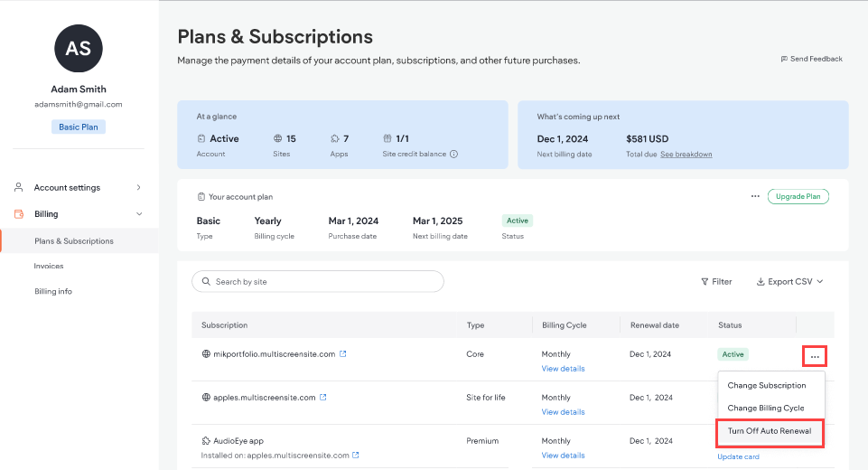The width and height of the screenshot is (868, 470).
Task: Select Turn Off Auto Renewal menu option
Action: coord(770,431)
